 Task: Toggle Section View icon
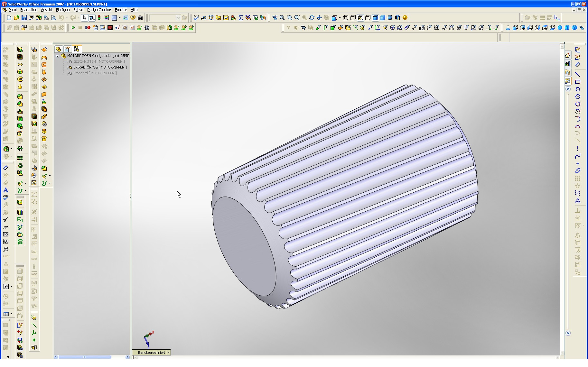click(x=397, y=18)
